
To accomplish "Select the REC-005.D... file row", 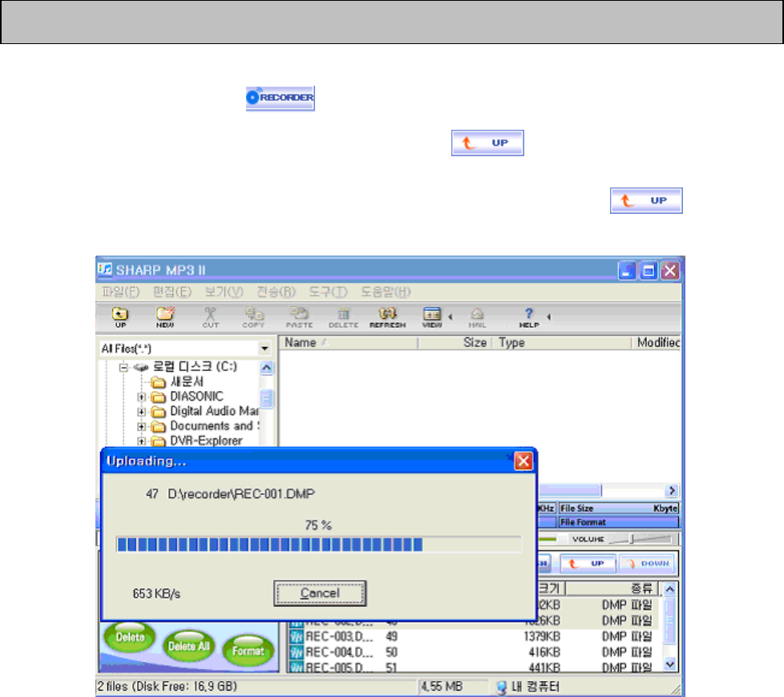I will coord(475,667).
